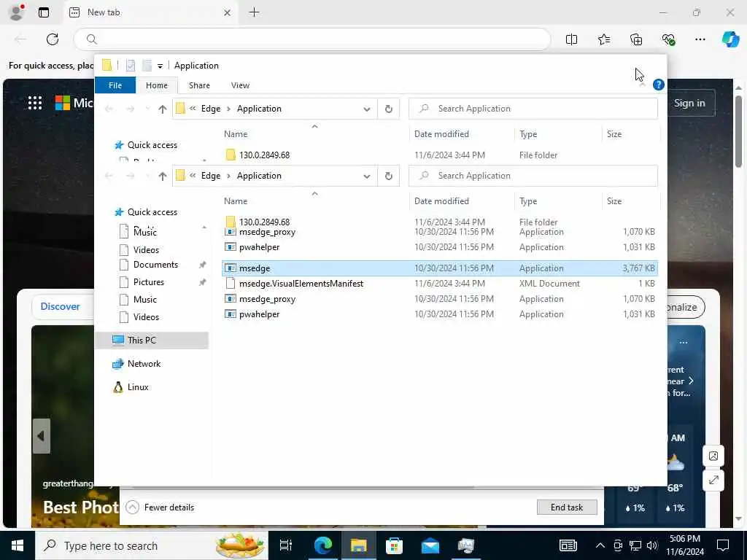The image size is (747, 560).
Task: Select the Discover feed tab
Action: pyautogui.click(x=60, y=306)
